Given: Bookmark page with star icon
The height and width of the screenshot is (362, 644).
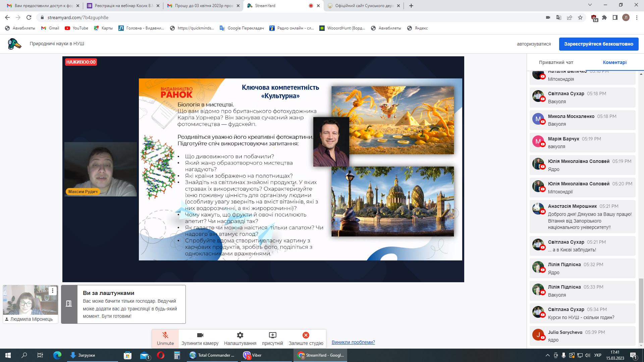Looking at the screenshot, I should (580, 17).
